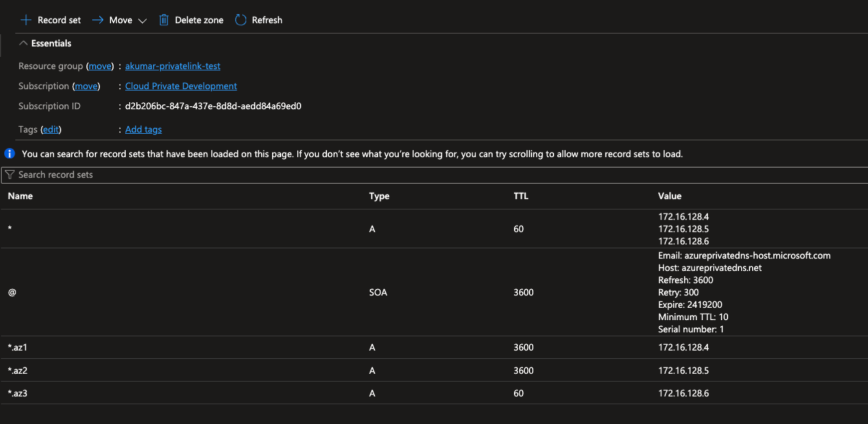Screen dimensions: 868x424
Task: Click the Delete zone label
Action: coord(199,20)
